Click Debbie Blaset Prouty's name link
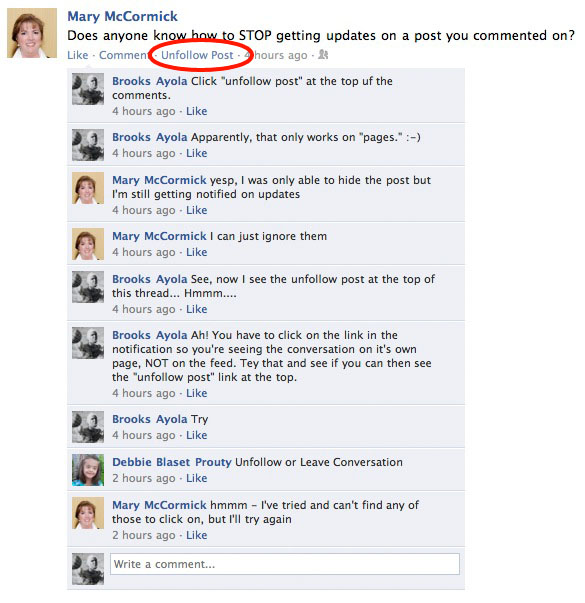The height and width of the screenshot is (603, 585). [x=172, y=462]
